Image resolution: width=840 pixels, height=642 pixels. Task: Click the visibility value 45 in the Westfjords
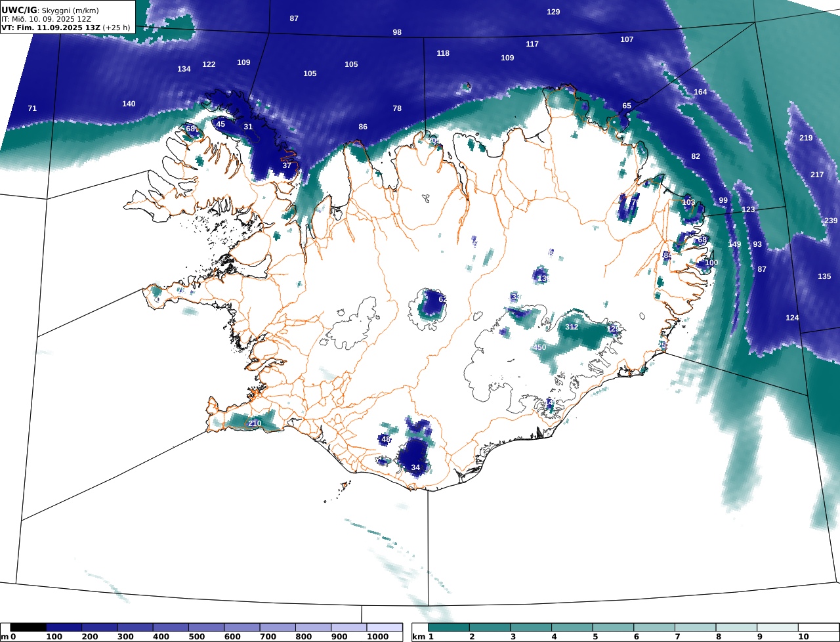pos(220,124)
